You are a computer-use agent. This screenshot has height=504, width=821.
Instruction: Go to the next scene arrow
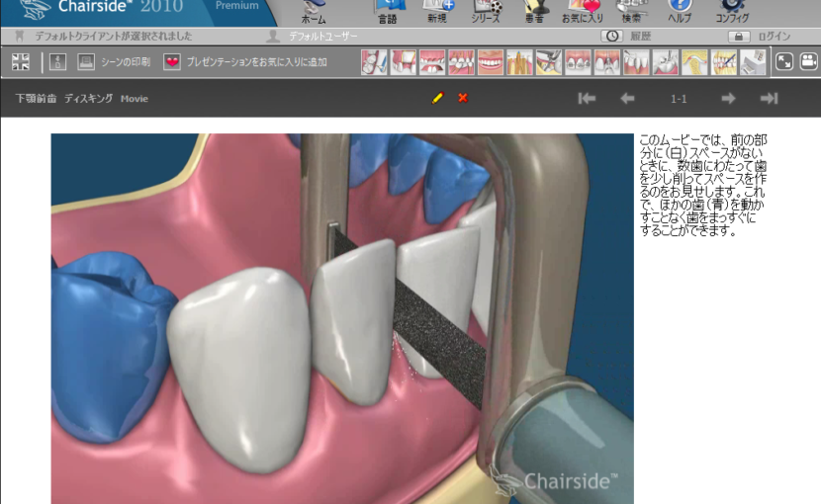click(728, 98)
